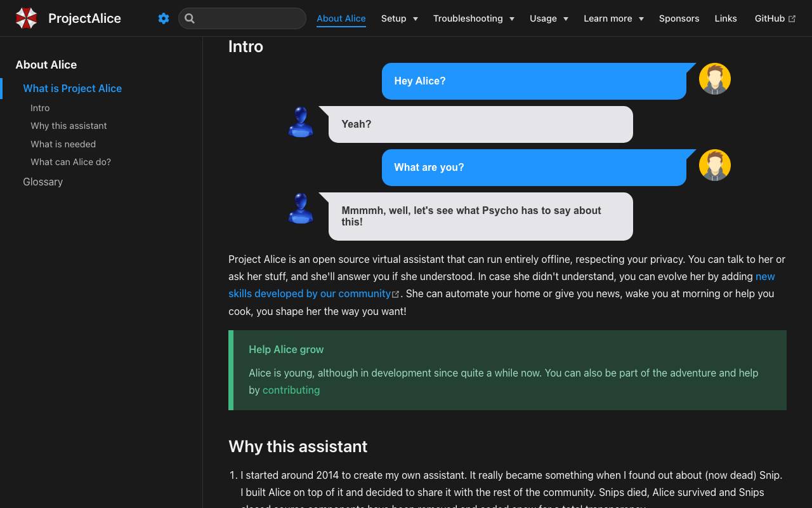This screenshot has width=812, height=508.
Task: Click the "Why this assistant" heading
Action: 298,446
